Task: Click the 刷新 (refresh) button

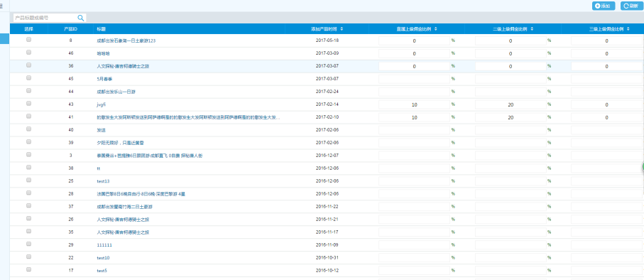Action: tap(630, 6)
